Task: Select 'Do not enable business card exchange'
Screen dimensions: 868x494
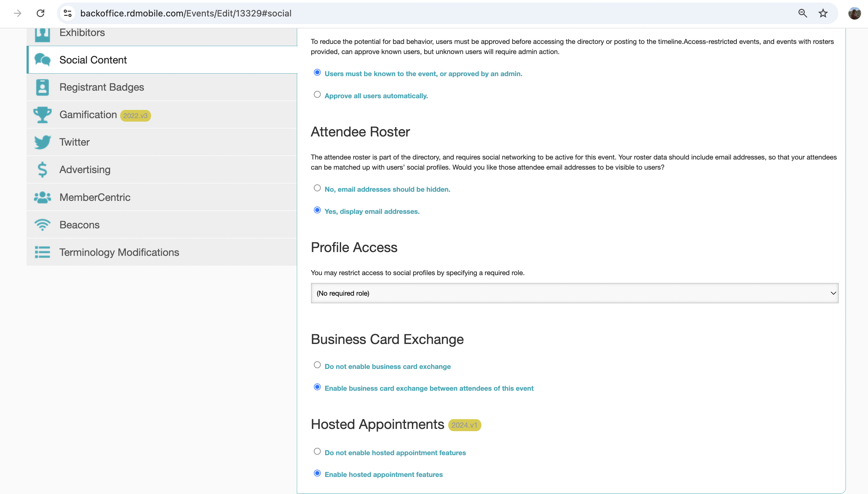Action: click(317, 365)
